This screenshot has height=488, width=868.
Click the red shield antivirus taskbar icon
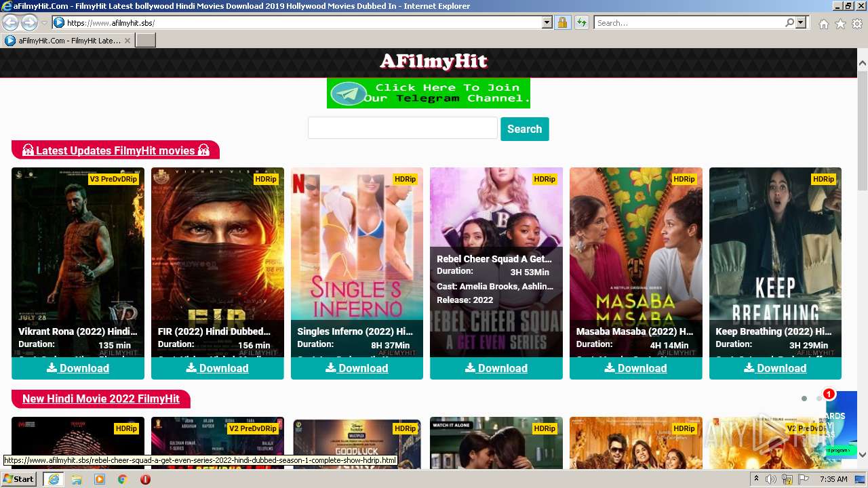145,479
